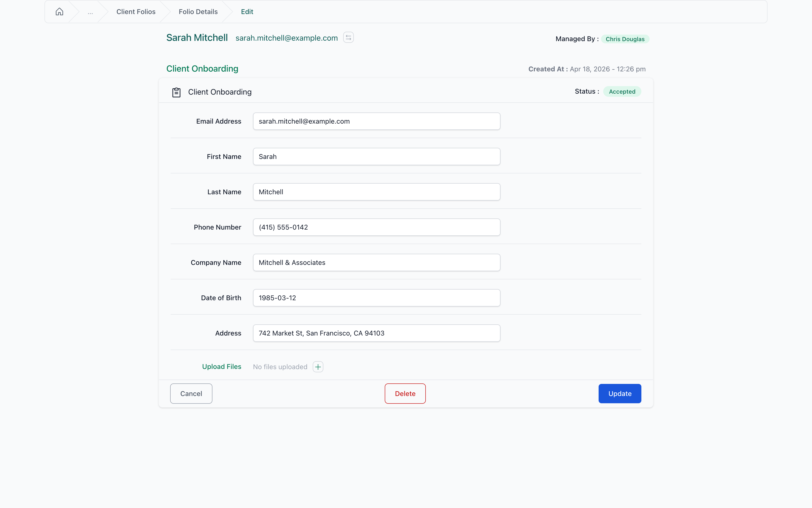The image size is (812, 508).
Task: Focus the Date of Birth field
Action: tap(377, 298)
